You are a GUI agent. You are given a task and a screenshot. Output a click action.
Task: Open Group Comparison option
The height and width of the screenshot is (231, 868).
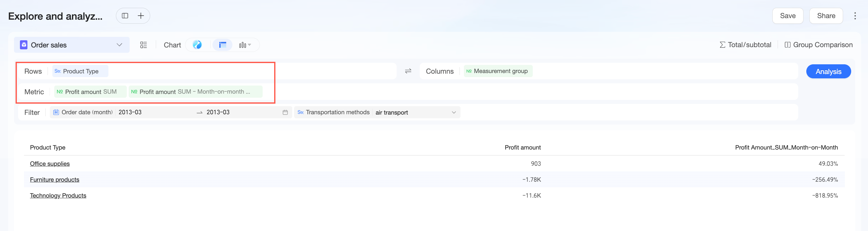coord(818,45)
